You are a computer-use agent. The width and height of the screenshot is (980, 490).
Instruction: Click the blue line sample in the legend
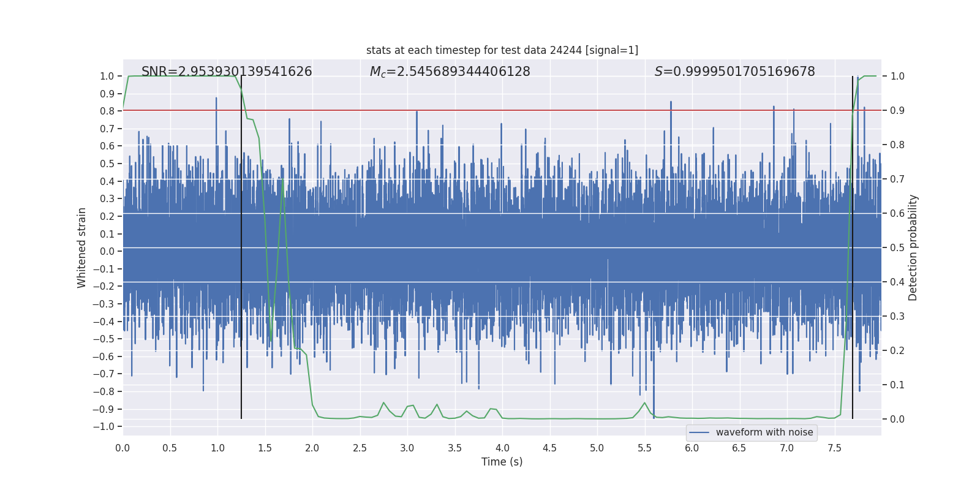tap(699, 432)
